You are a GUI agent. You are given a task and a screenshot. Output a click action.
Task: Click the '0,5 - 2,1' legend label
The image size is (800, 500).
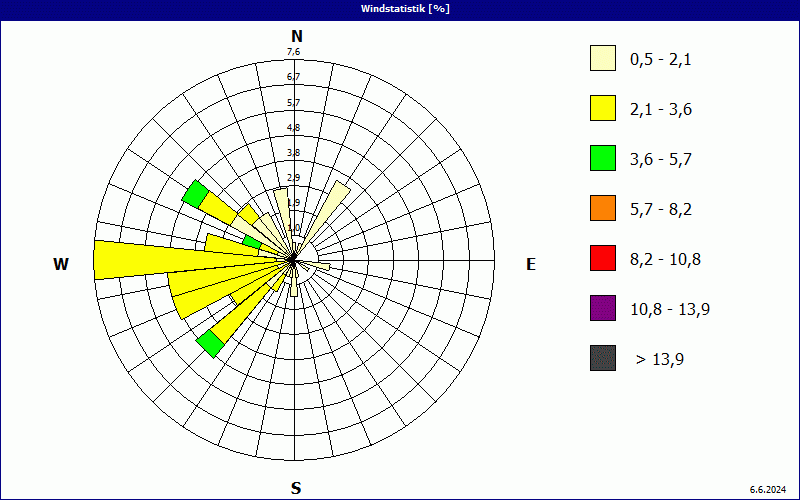[661, 60]
